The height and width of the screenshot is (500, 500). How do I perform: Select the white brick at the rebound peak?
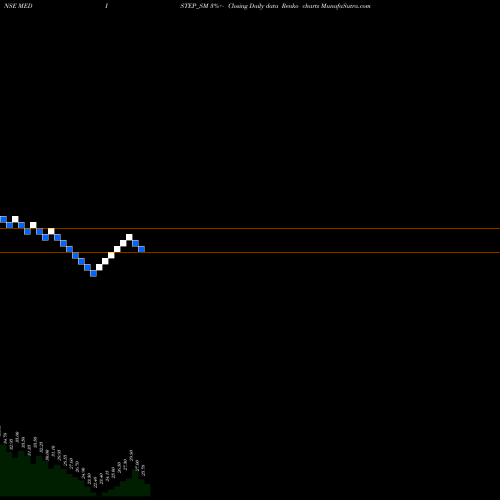tap(129, 237)
